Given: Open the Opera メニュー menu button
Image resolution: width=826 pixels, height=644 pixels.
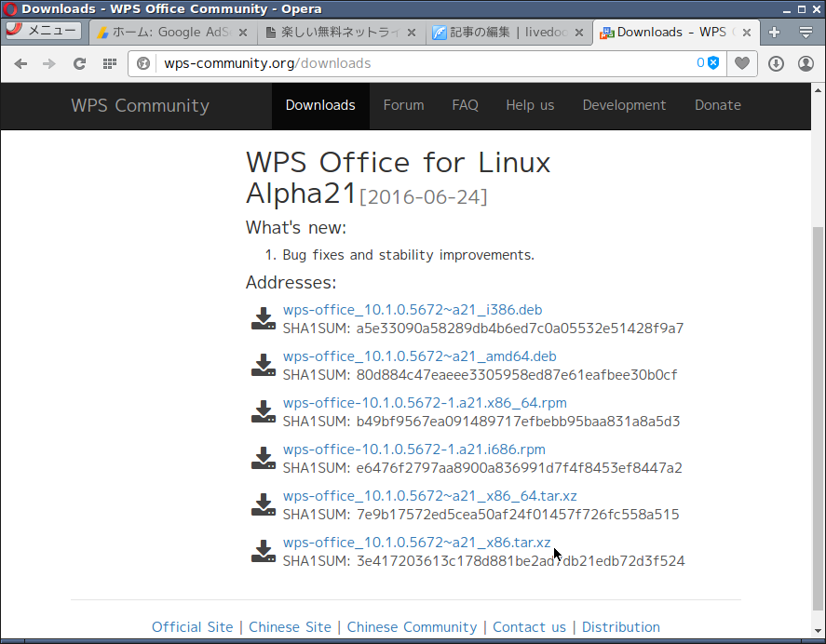Looking at the screenshot, I should 43,31.
